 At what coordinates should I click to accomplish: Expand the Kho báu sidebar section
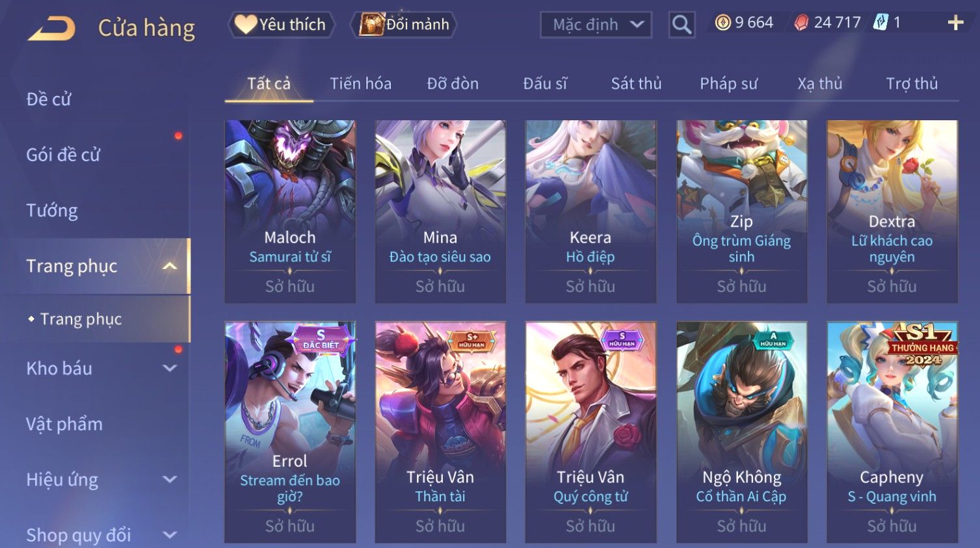(x=169, y=369)
